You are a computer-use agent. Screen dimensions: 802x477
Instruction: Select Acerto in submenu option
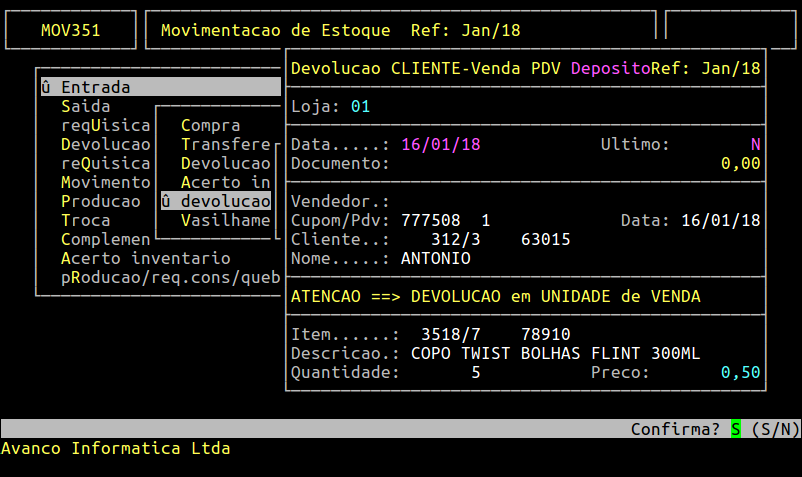point(226,183)
